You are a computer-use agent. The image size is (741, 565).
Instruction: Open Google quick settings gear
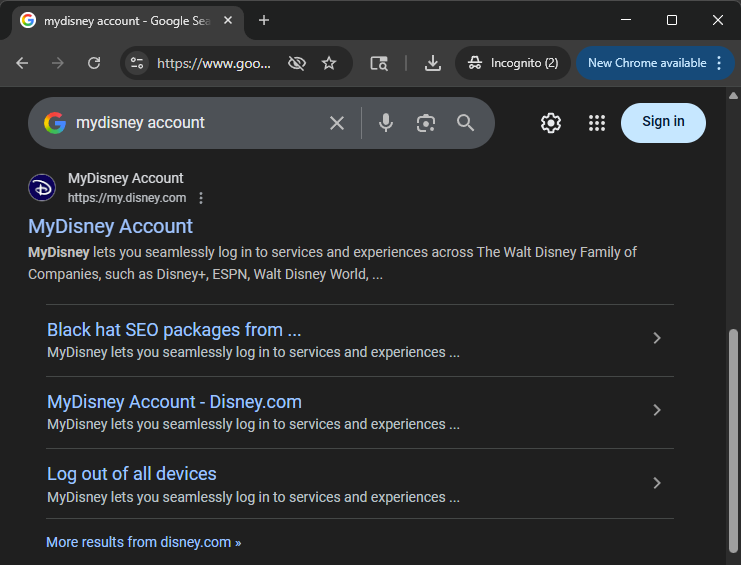[x=551, y=123]
